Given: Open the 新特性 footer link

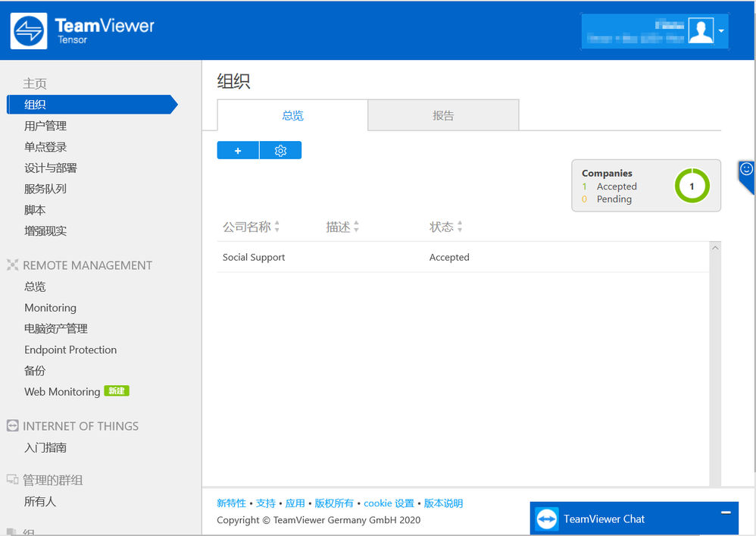Looking at the screenshot, I should pyautogui.click(x=232, y=503).
